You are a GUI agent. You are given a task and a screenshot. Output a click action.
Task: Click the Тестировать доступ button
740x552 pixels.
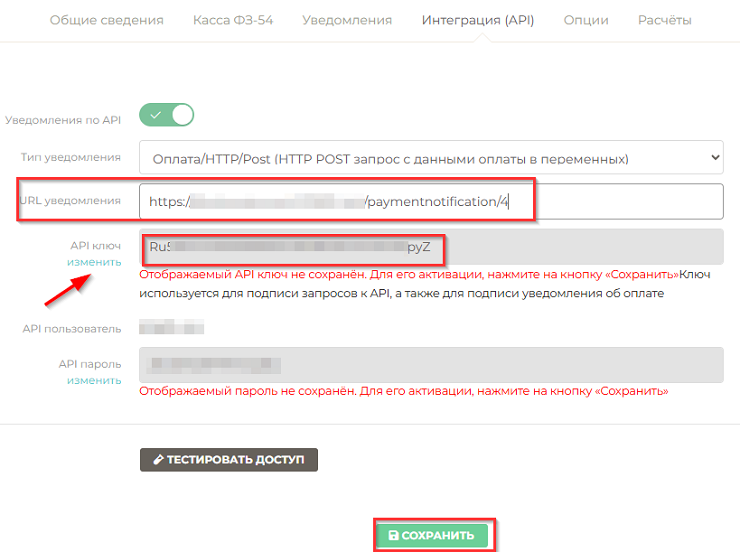point(229,460)
